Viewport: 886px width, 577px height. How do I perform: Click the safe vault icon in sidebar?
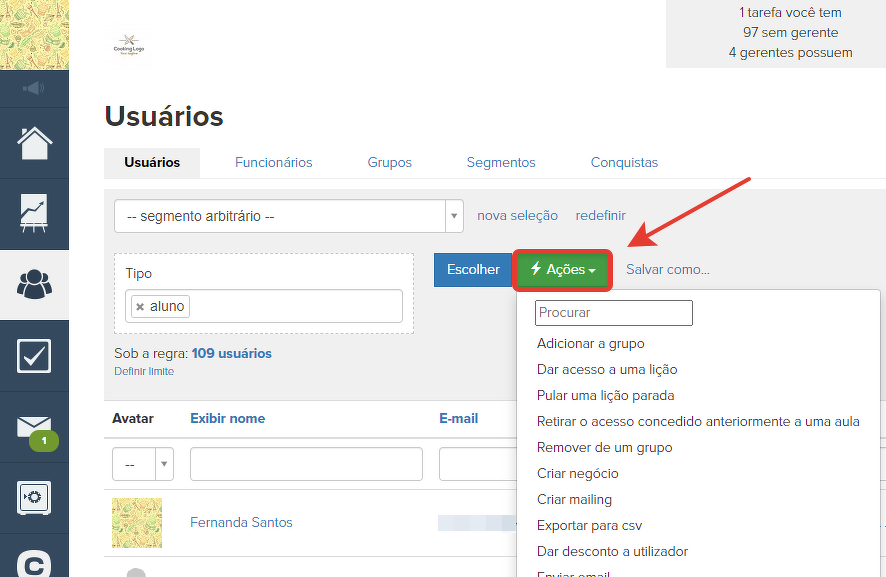(34, 497)
